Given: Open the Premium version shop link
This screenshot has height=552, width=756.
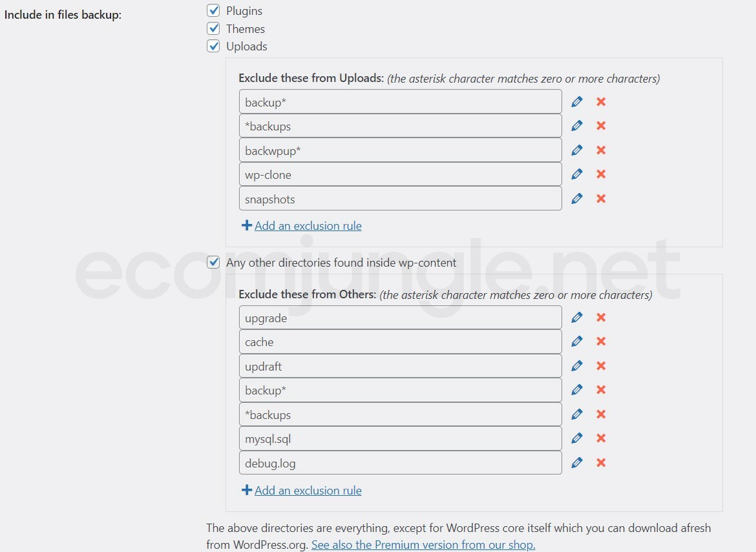Looking at the screenshot, I should click(x=423, y=545).
